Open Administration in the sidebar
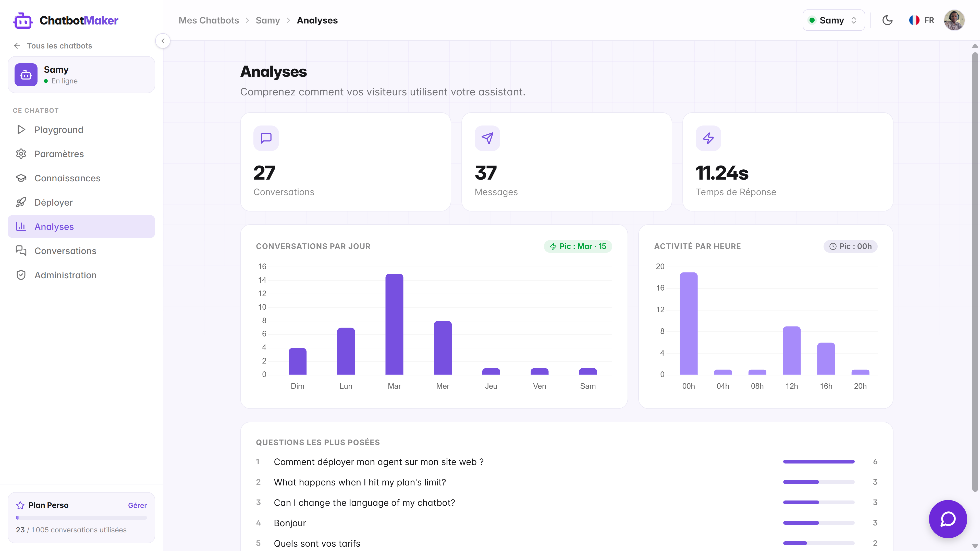The height and width of the screenshot is (551, 980). pyautogui.click(x=81, y=275)
